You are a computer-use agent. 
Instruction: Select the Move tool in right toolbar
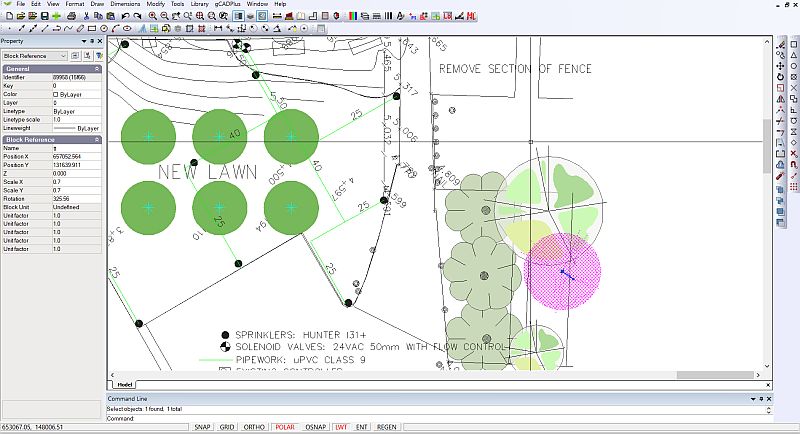coord(780,66)
